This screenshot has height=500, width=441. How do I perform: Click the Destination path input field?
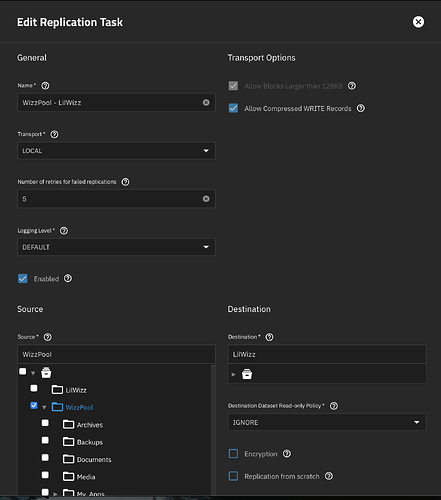[x=327, y=354]
